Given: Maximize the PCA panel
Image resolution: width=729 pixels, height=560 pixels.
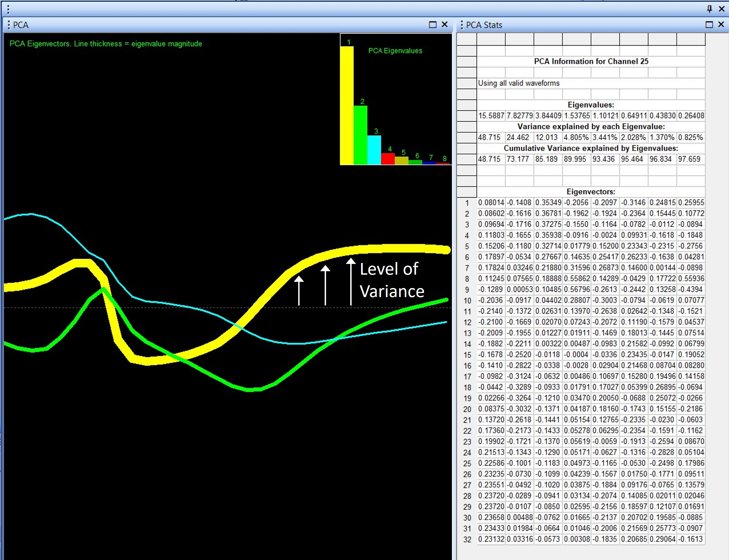Looking at the screenshot, I should coord(432,25).
